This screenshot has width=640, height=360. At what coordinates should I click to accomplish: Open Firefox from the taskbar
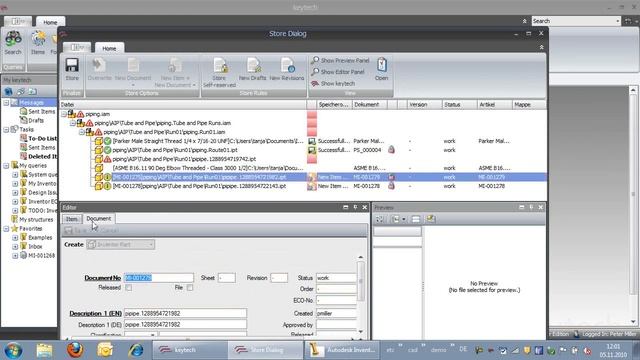click(x=75, y=350)
